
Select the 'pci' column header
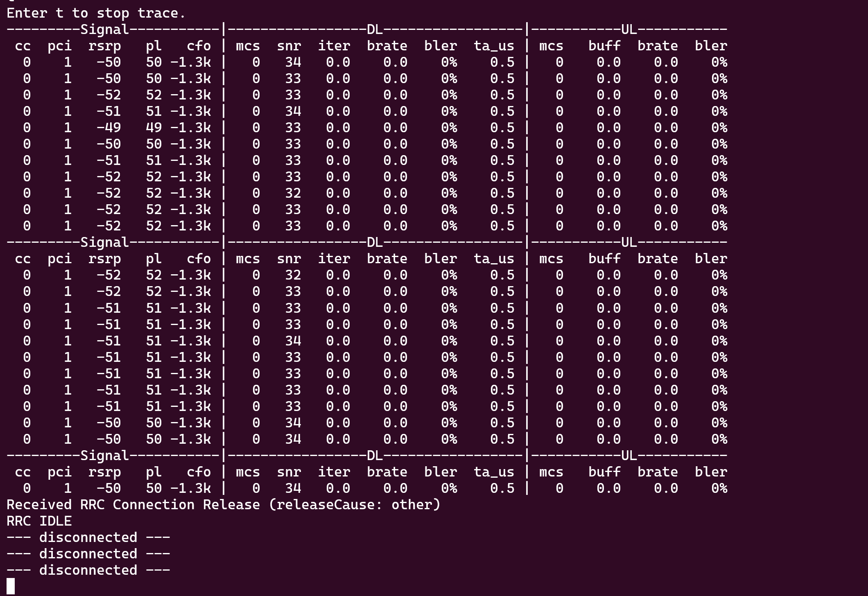(59, 46)
